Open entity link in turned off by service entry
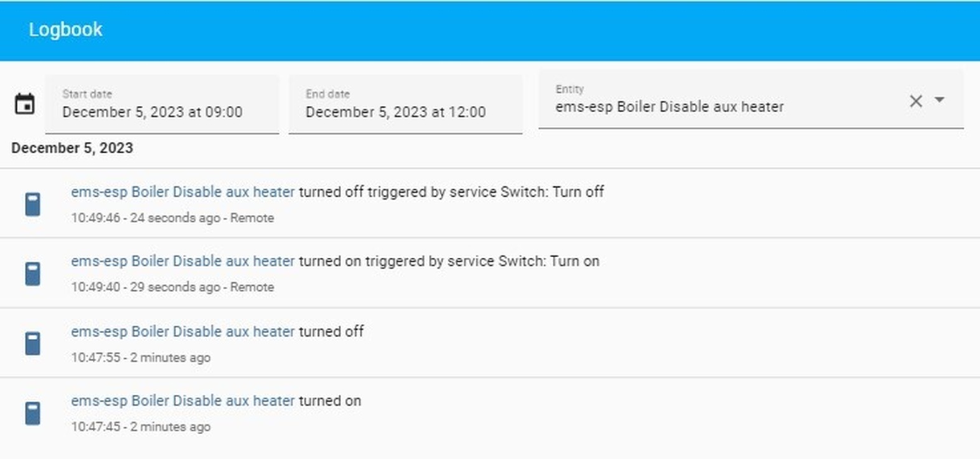This screenshot has height=459, width=980. 182,192
